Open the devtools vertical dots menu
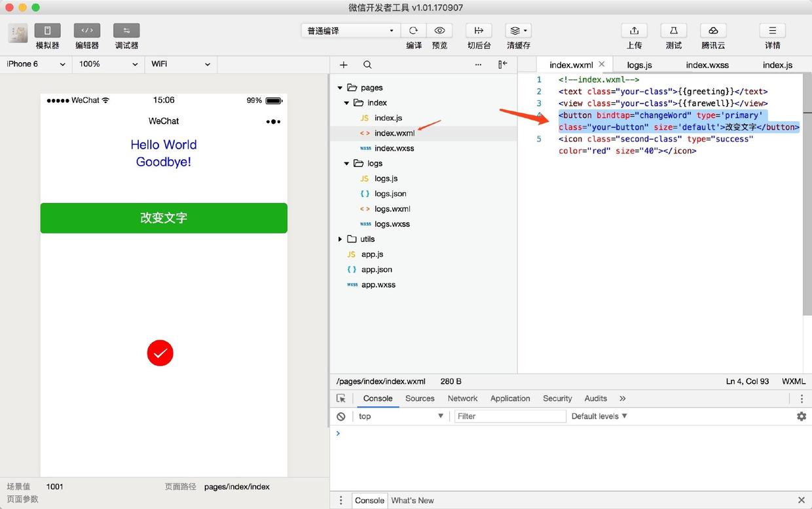 [x=802, y=398]
